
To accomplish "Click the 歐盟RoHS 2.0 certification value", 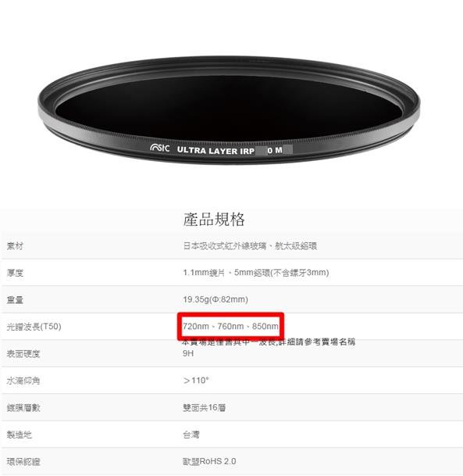I will [209, 461].
